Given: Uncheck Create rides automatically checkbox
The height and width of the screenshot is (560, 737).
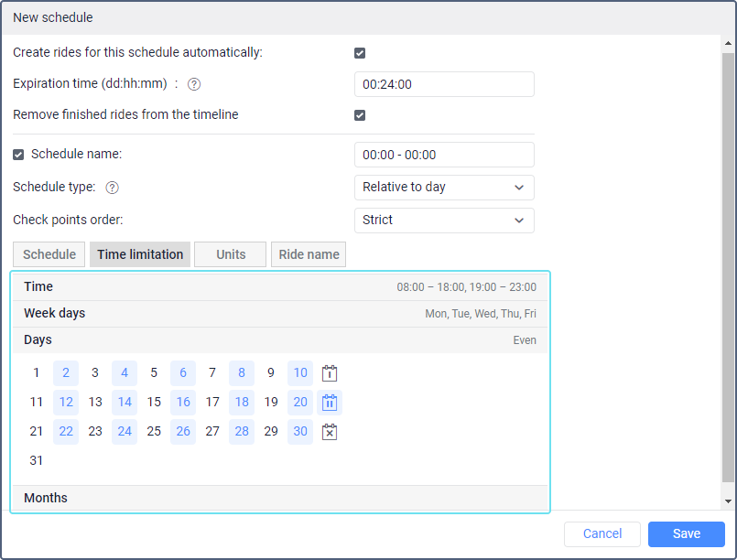Looking at the screenshot, I should click(x=360, y=53).
